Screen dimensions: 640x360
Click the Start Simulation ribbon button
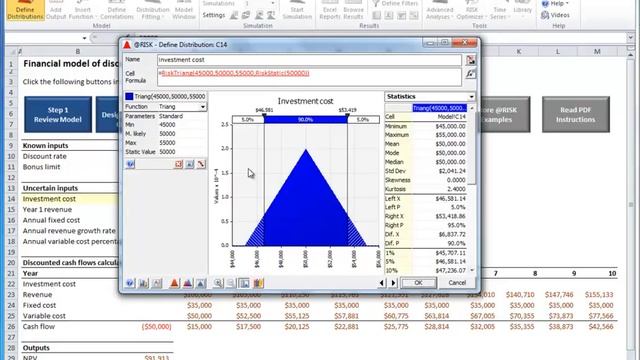(x=297, y=10)
